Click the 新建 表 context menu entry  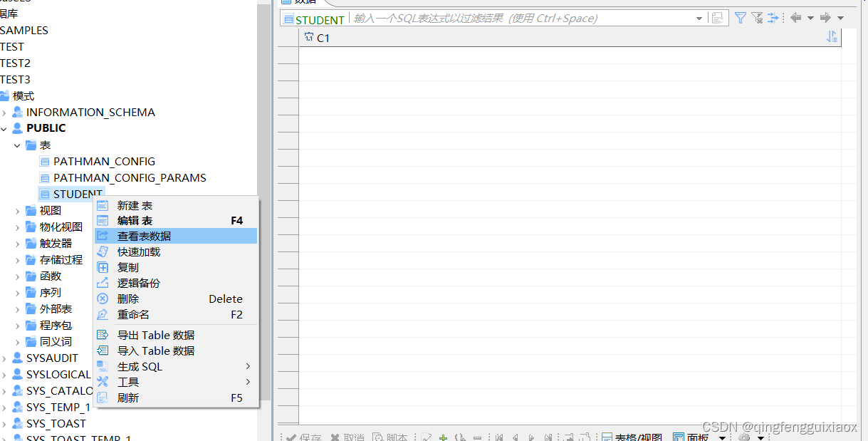pyautogui.click(x=176, y=205)
